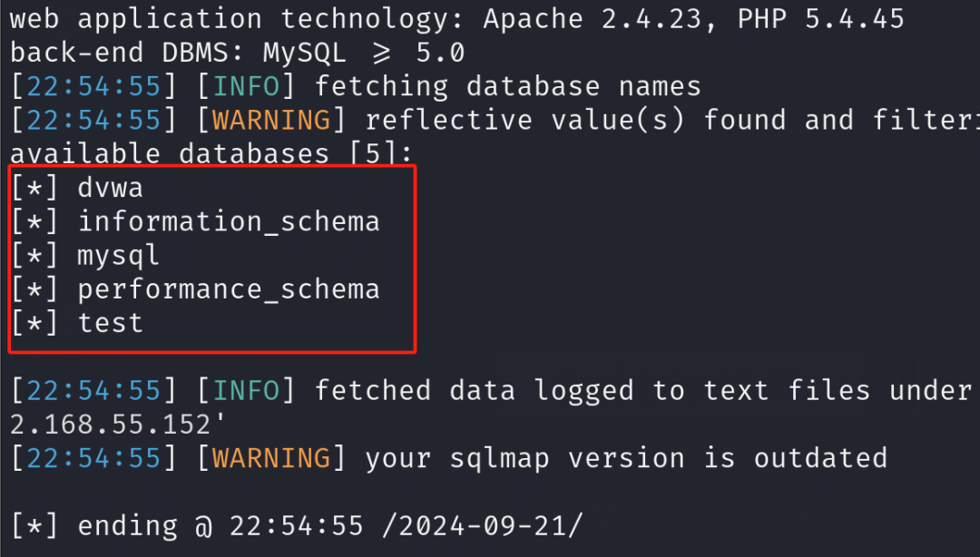Click the mysql database entry

[x=118, y=256]
